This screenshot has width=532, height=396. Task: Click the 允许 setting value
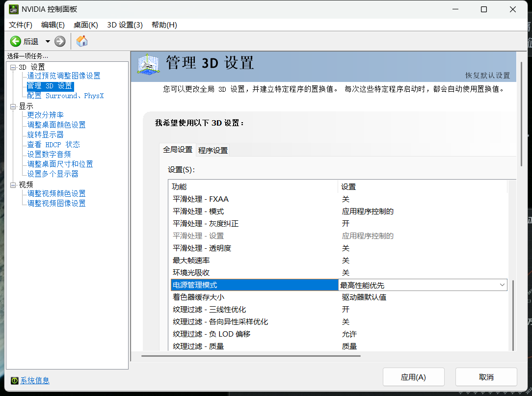coord(349,334)
